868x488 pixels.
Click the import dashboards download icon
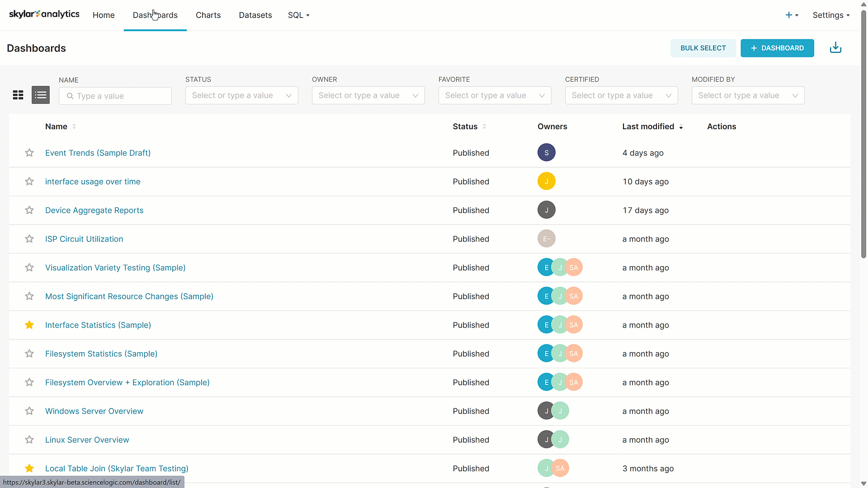pos(835,48)
